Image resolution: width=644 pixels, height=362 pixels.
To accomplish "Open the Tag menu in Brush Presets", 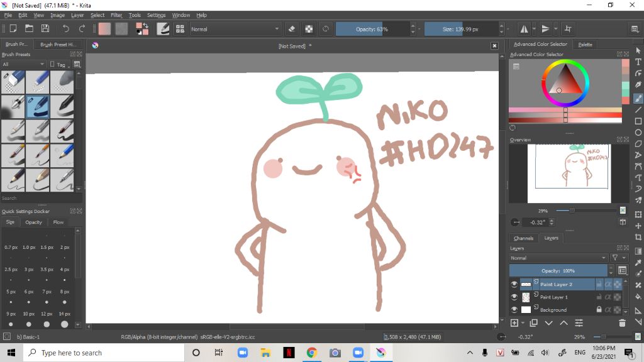I will 60,65.
